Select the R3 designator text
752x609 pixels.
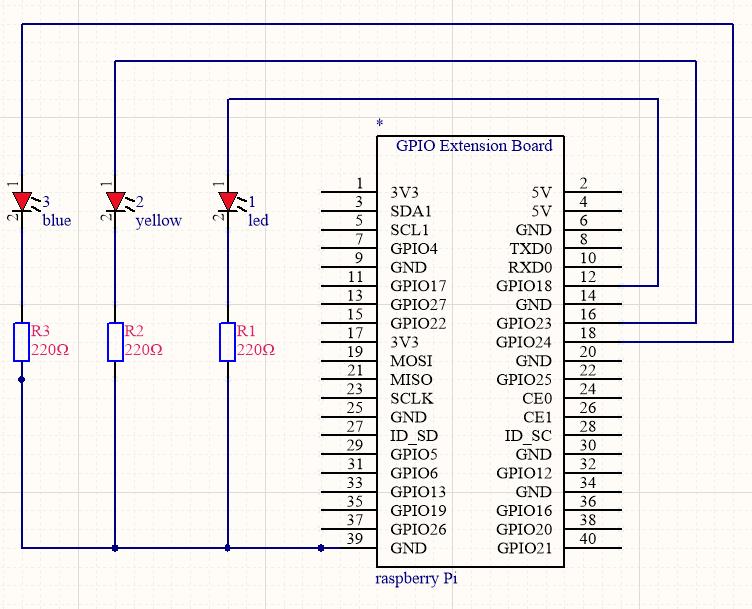click(x=40, y=331)
